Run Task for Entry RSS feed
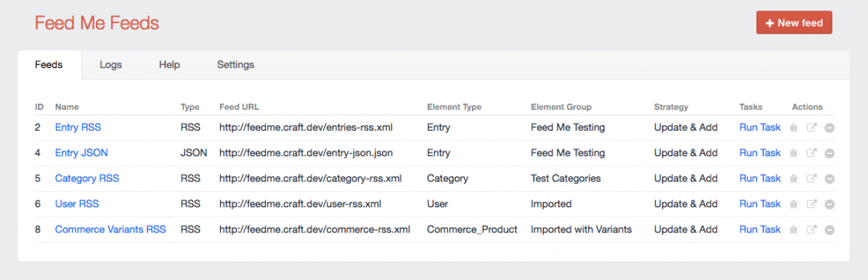Screen dimensions: 868x280 [x=759, y=127]
